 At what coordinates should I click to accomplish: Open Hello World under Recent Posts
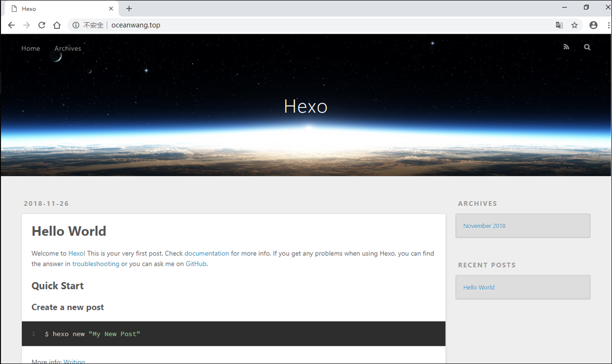(x=479, y=288)
